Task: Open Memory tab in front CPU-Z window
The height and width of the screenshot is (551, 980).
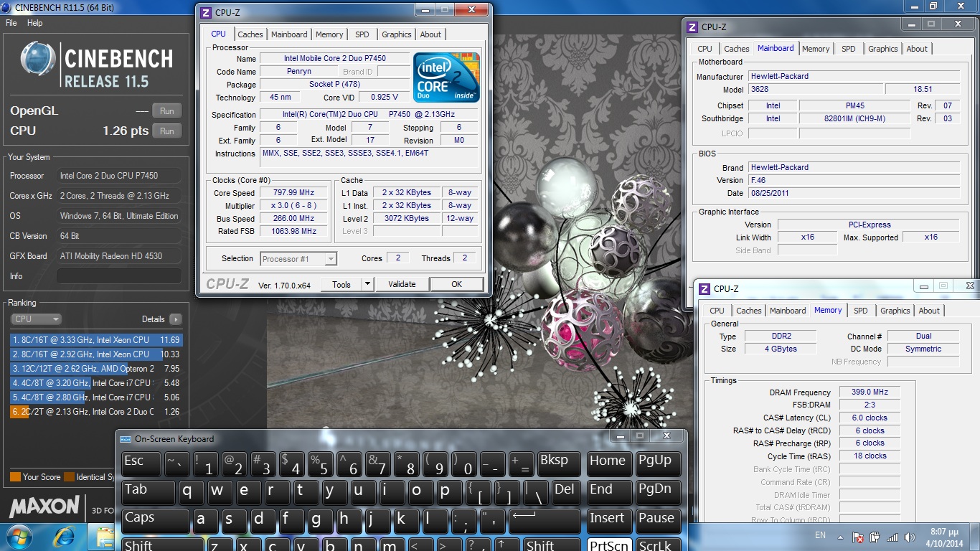Action: tap(329, 34)
